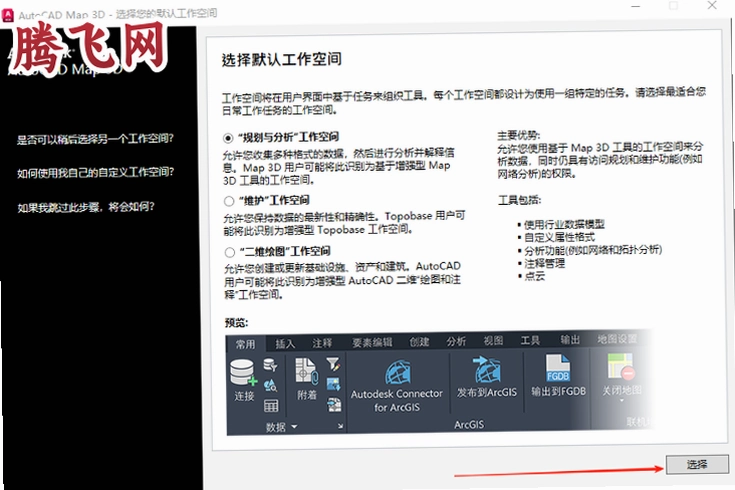The width and height of the screenshot is (735, 490).
Task: Click the raster image insert icon below the funnel
Action: click(334, 384)
